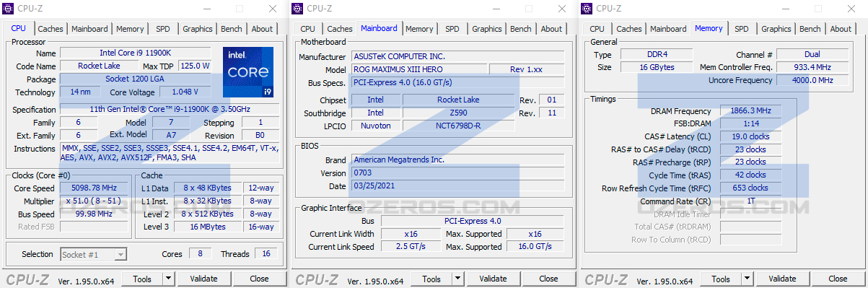Image resolution: width=868 pixels, height=288 pixels.
Task: Open the About tab in the Mainboard window
Action: coord(552,29)
